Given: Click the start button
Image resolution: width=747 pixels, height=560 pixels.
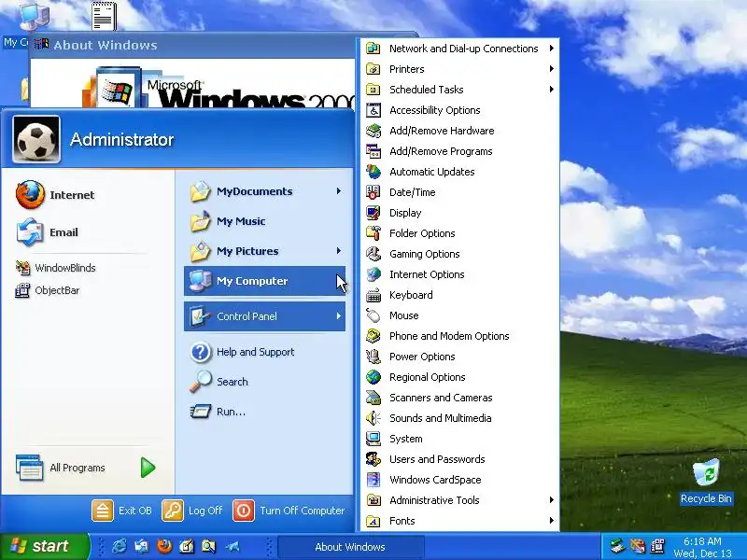Looking at the screenshot, I should click(44, 546).
